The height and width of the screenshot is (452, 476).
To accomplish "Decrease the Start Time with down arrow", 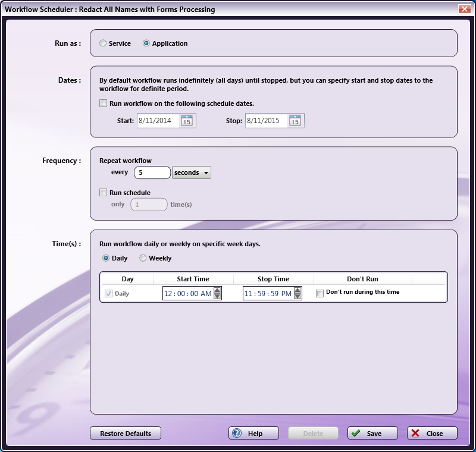I will (217, 296).
